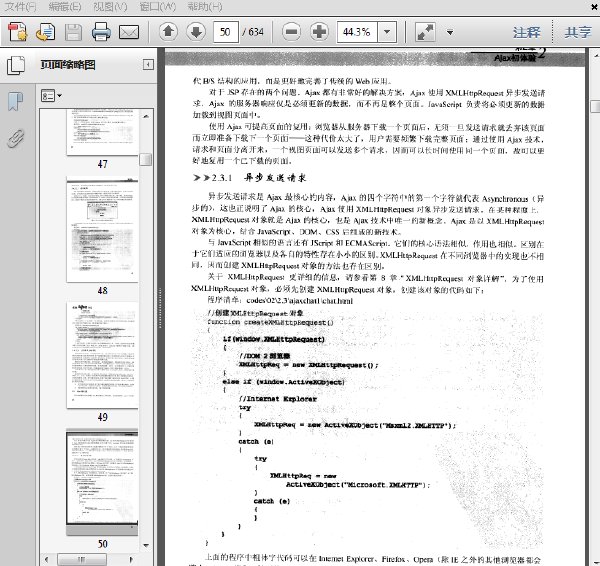Click thumbnail pane horizontal scroll left arrow
The height and width of the screenshot is (566, 600).
click(x=47, y=559)
